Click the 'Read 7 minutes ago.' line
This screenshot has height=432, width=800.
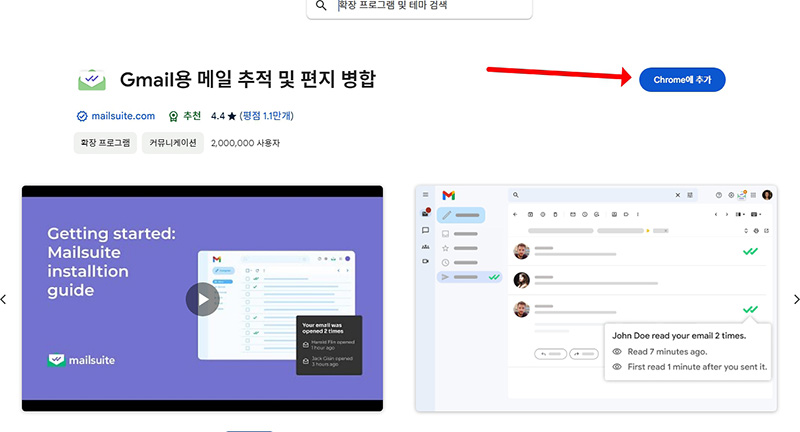point(667,351)
